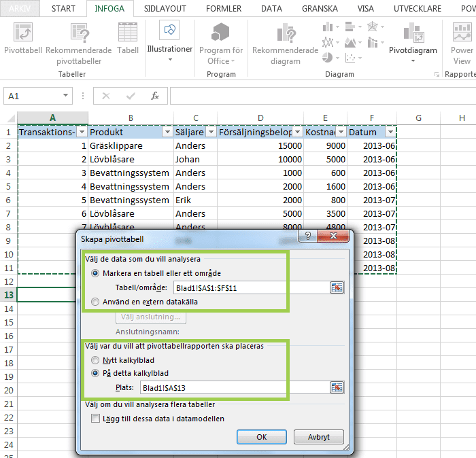Insert a pie chart
The width and height of the screenshot is (476, 458).
click(328, 58)
